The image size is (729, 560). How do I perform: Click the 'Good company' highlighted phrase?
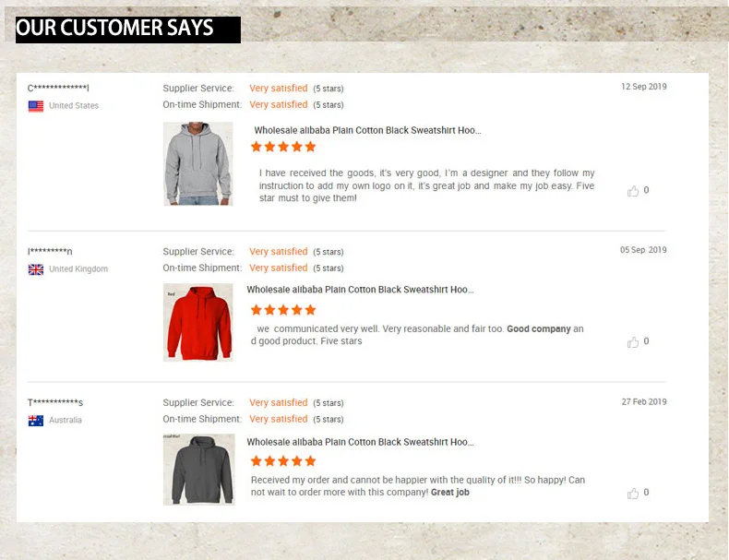pyautogui.click(x=539, y=329)
